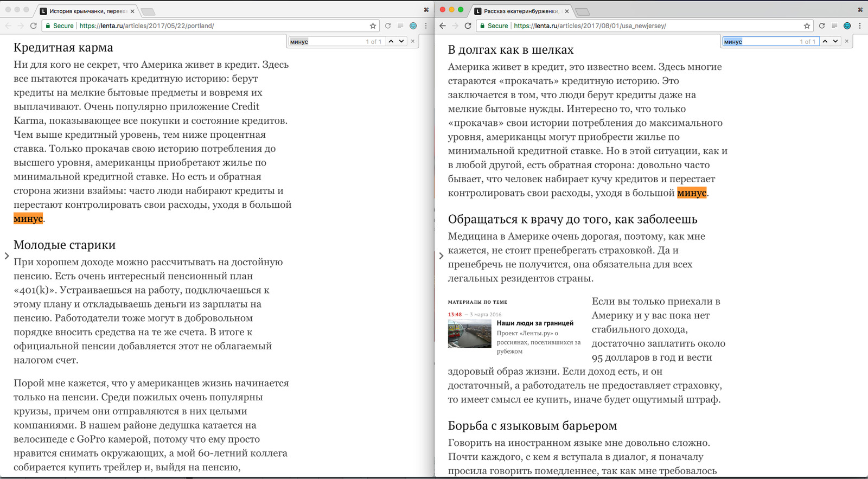Click the reader lines extension icon in right window
This screenshot has width=868, height=479.
[834, 25]
